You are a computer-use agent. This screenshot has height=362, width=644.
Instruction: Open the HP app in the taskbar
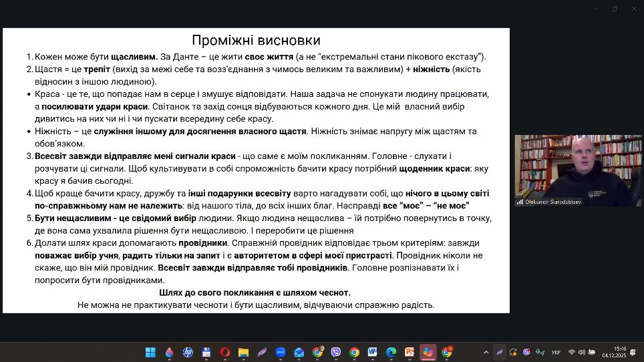188,352
